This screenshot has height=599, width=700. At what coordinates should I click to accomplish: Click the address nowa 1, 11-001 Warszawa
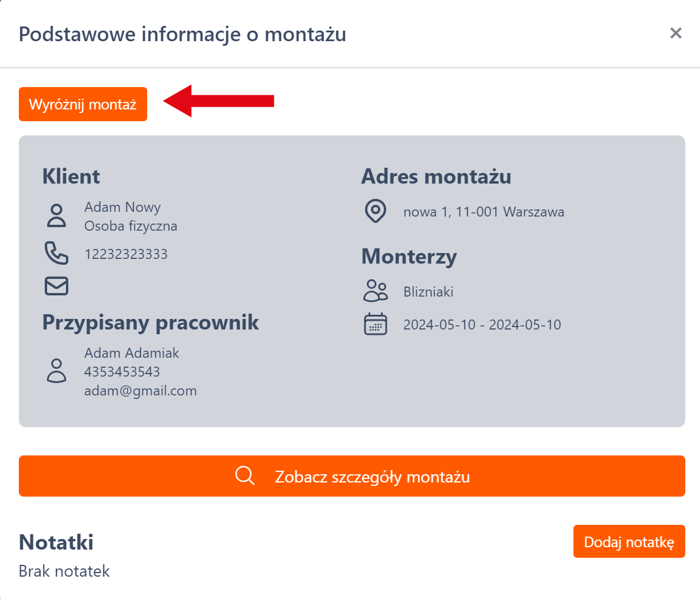pyautogui.click(x=483, y=212)
